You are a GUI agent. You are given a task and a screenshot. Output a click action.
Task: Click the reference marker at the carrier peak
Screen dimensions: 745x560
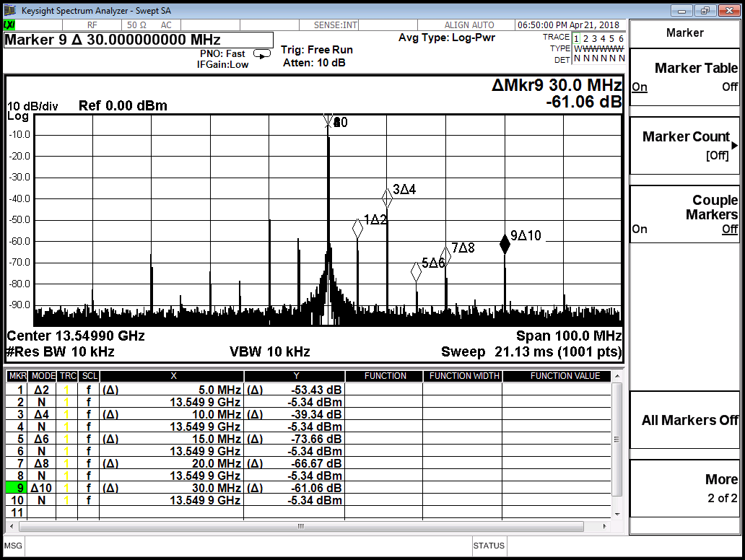tap(328, 121)
